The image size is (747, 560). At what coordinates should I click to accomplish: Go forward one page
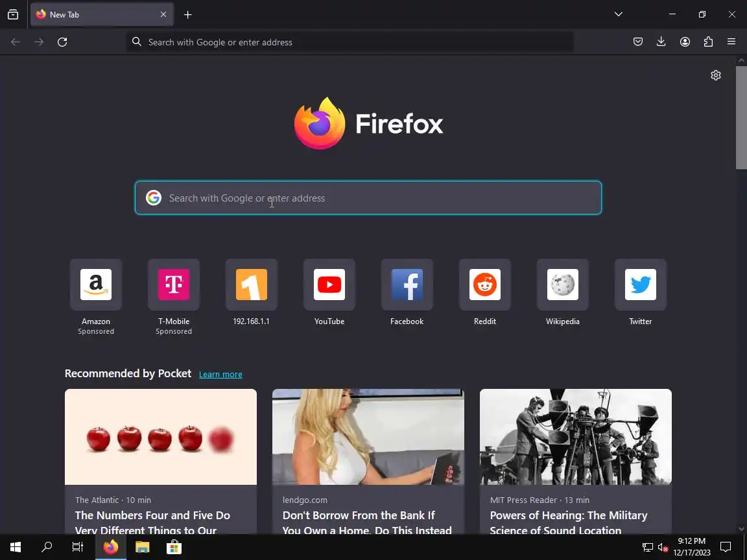pos(39,42)
